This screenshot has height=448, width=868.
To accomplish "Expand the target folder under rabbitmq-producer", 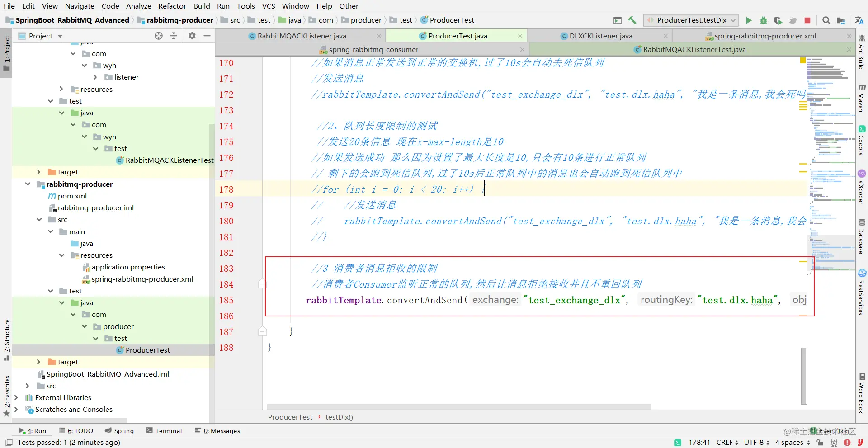I will tap(38, 362).
